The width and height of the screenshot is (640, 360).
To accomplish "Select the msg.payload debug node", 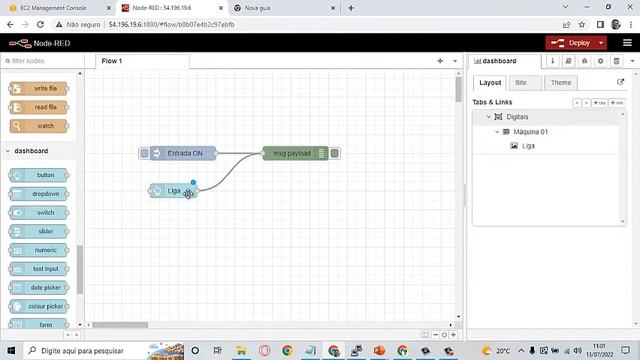I will tap(295, 153).
